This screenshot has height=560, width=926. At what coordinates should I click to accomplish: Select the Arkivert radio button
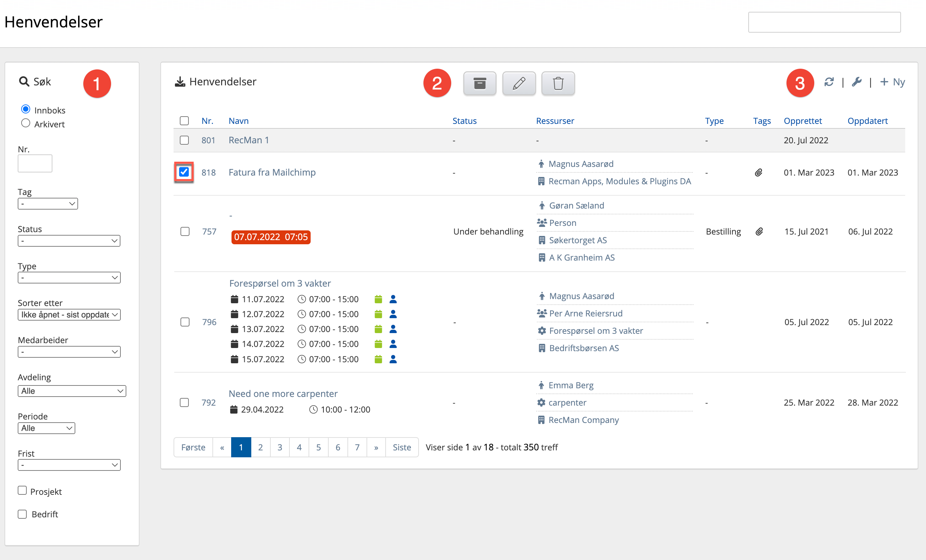tap(26, 123)
